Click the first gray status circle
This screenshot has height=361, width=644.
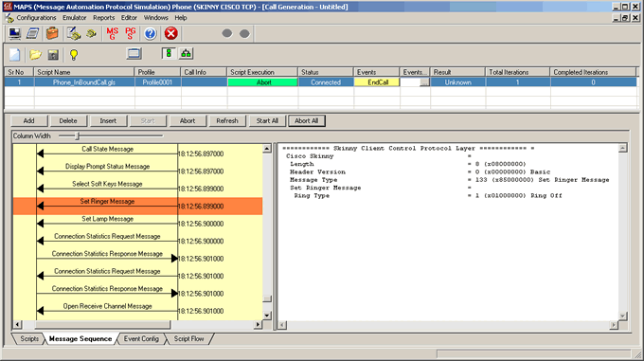[x=226, y=33]
